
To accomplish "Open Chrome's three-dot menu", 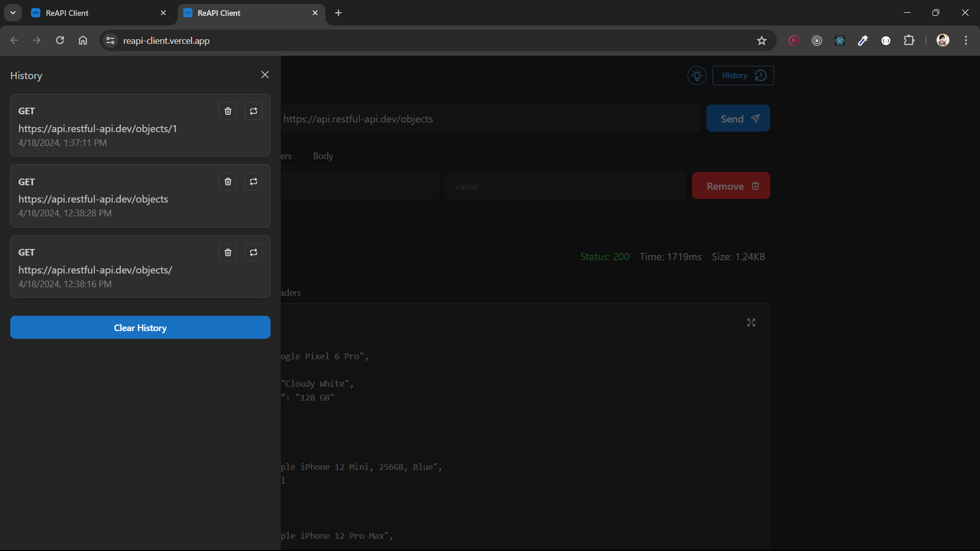I will pyautogui.click(x=966, y=40).
